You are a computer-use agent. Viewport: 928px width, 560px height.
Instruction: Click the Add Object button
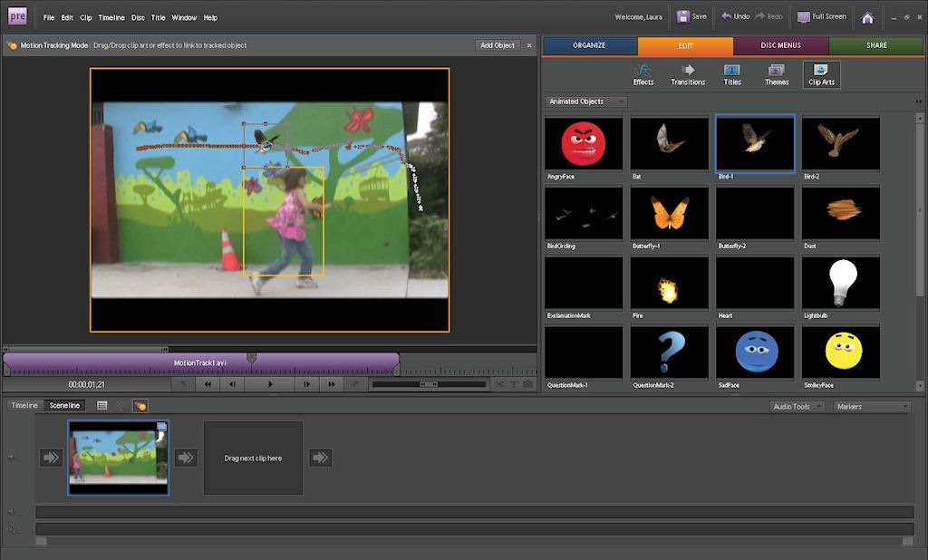pos(498,45)
